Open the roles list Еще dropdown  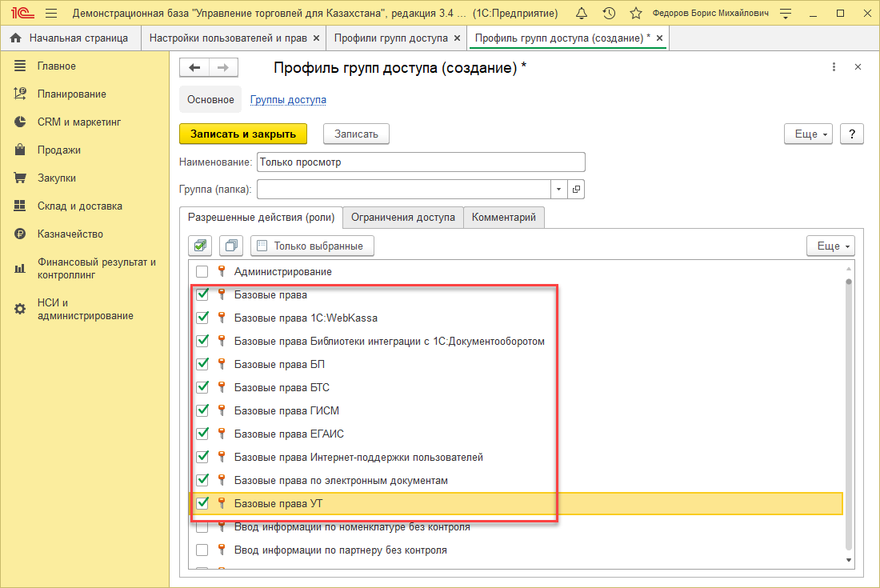pos(830,246)
